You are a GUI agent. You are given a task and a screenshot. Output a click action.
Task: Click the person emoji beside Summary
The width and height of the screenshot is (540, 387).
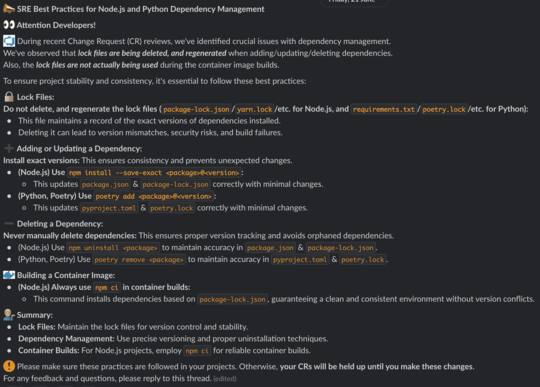pyautogui.click(x=9, y=315)
